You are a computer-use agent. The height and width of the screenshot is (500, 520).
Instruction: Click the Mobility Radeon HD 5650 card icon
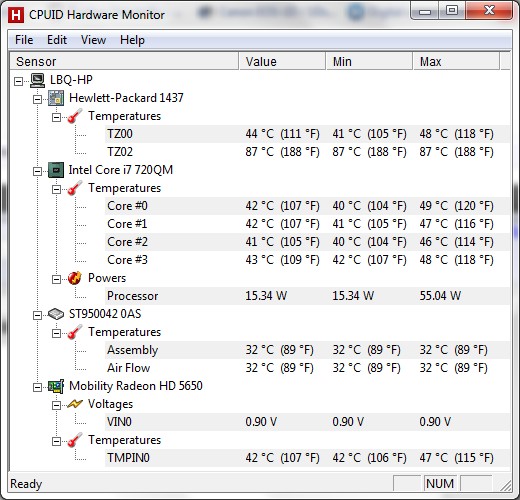(x=56, y=386)
